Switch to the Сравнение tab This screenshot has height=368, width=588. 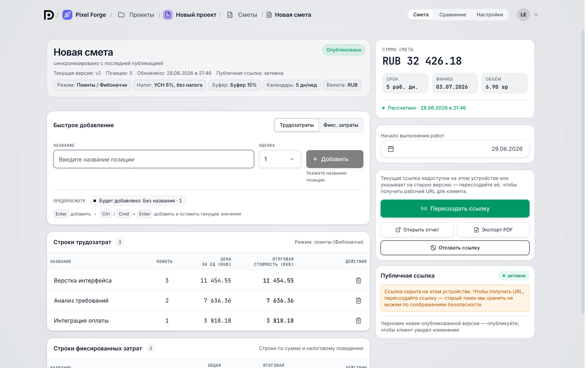(453, 15)
